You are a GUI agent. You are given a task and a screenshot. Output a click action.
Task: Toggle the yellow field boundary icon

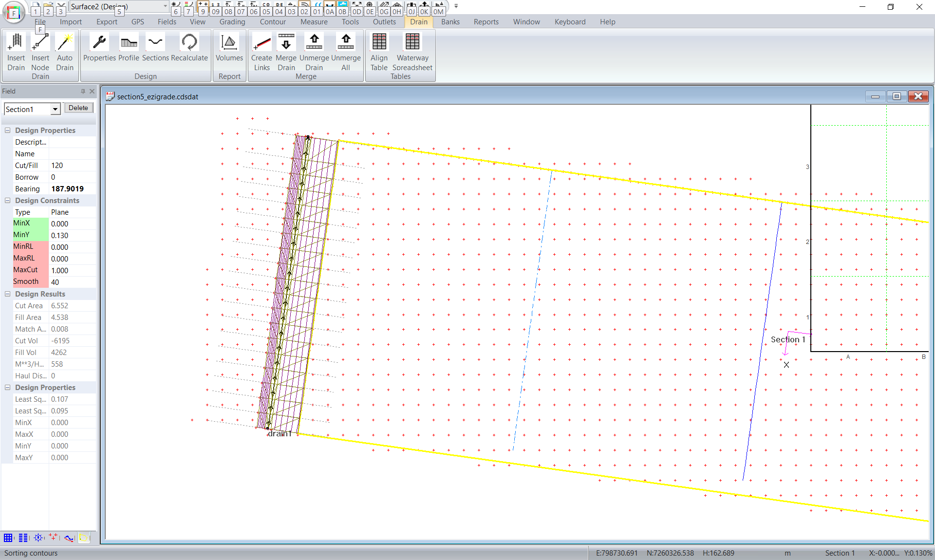[84, 538]
